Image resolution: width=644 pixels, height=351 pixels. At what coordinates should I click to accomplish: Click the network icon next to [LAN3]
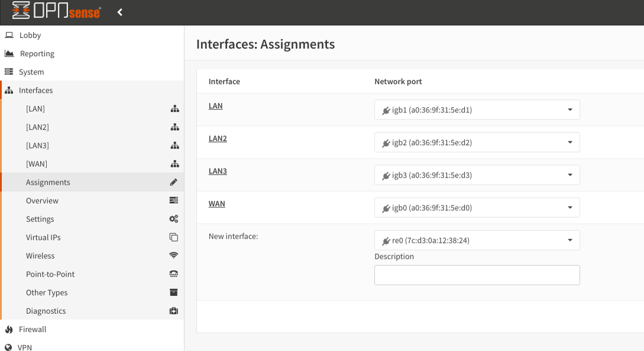pyautogui.click(x=174, y=145)
